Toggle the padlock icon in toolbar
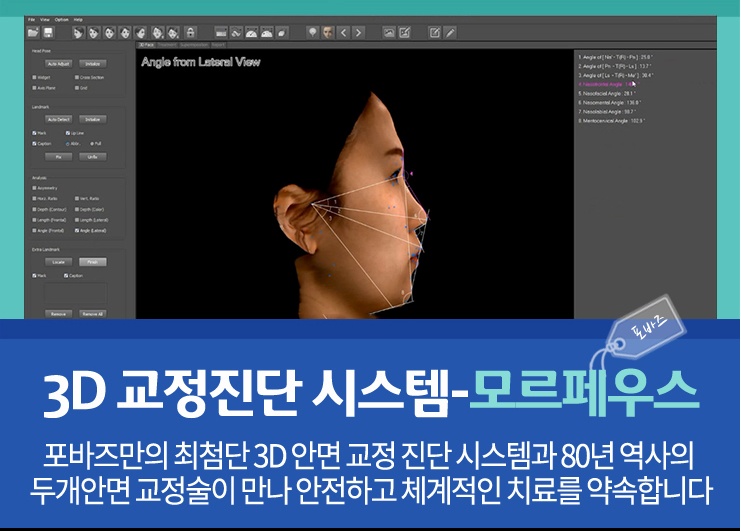This screenshot has height=531, width=741. [x=190, y=33]
